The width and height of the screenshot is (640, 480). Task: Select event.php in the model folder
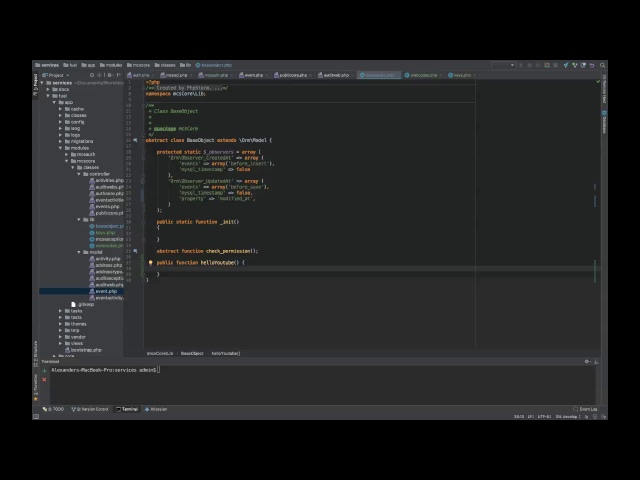pyautogui.click(x=106, y=291)
